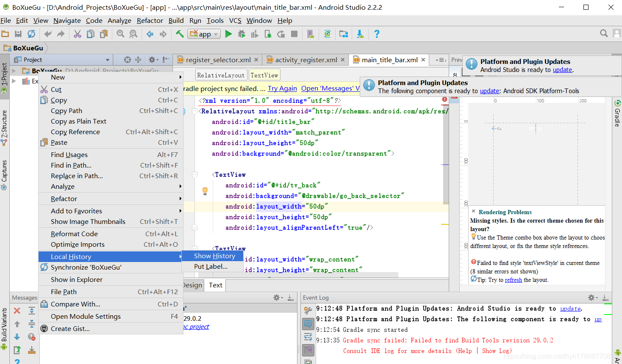This screenshot has width=622, height=364.
Task: Toggle hide warnings icon in Messages
Action: [32, 337]
